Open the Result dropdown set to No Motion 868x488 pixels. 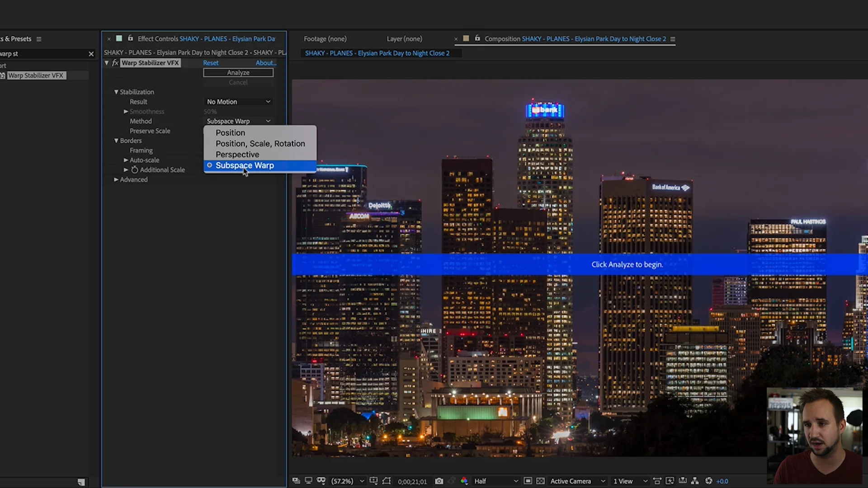tap(238, 102)
